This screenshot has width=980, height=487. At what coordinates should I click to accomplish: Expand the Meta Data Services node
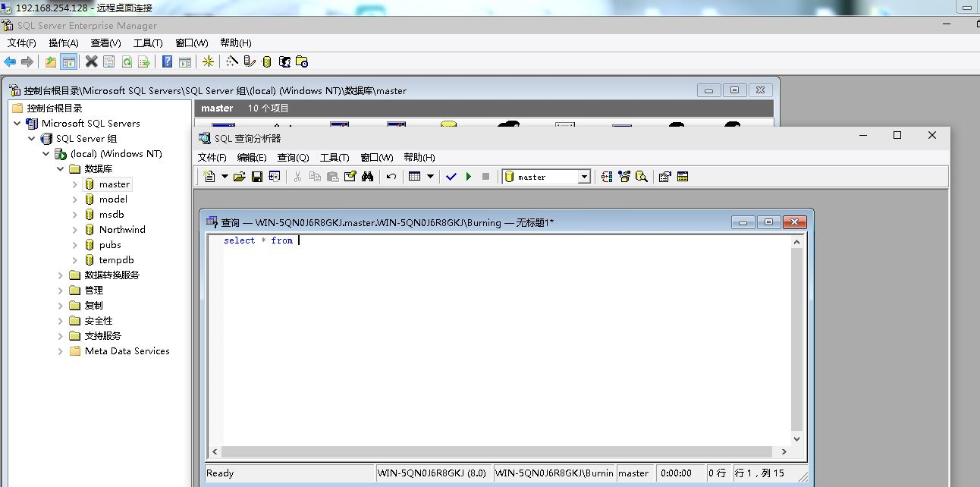click(x=61, y=350)
